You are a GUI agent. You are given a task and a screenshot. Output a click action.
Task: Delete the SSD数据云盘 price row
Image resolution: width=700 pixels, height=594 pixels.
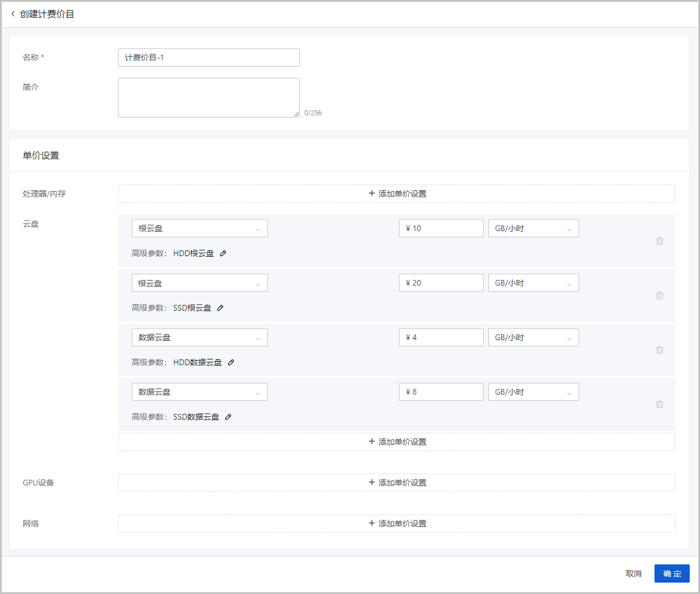[659, 404]
